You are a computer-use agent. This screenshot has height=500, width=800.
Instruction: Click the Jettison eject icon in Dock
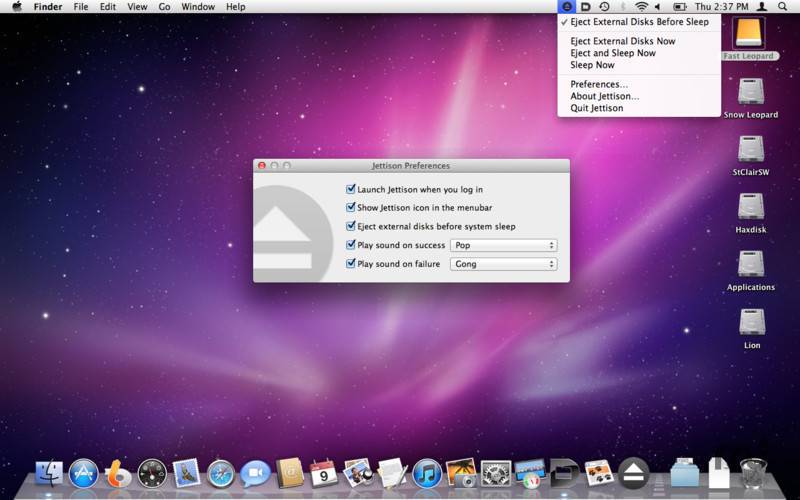(x=633, y=473)
